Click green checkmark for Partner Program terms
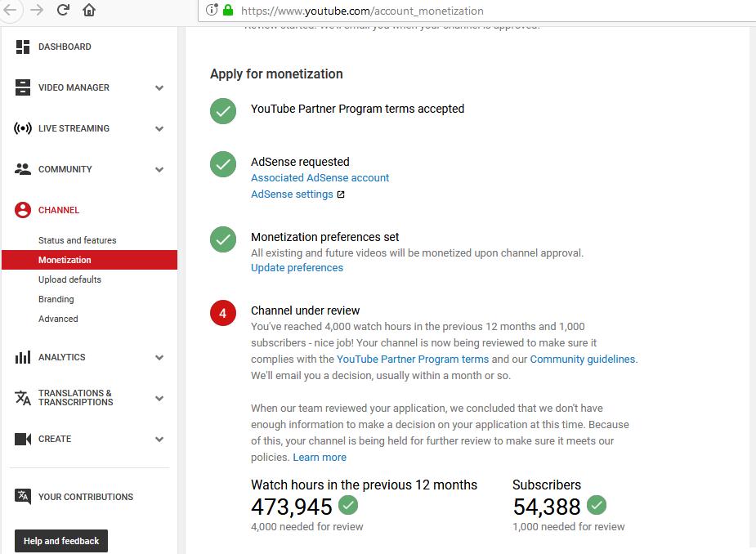This screenshot has height=554, width=756. pyautogui.click(x=223, y=111)
